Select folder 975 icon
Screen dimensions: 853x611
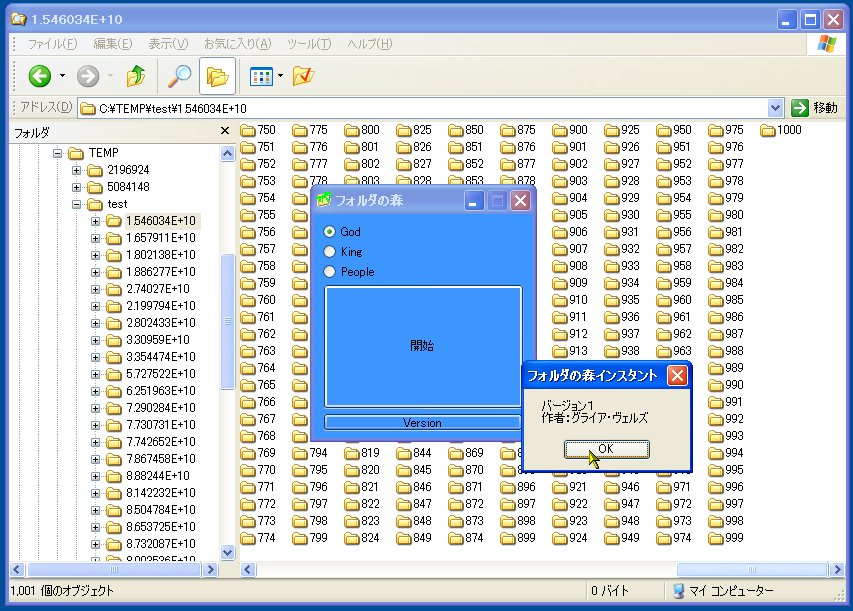coord(716,130)
